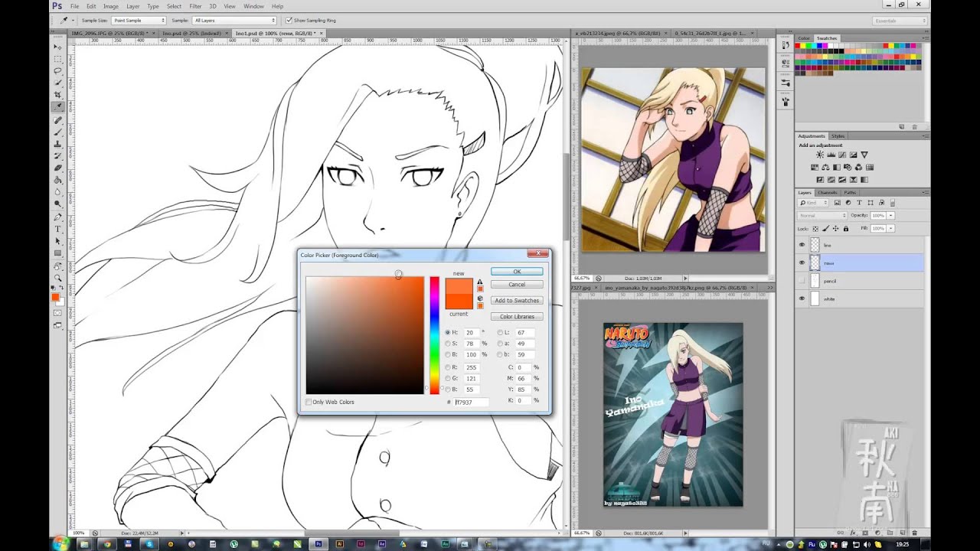This screenshot has height=551, width=980.
Task: Select the Dodge tool
Action: coord(57,204)
